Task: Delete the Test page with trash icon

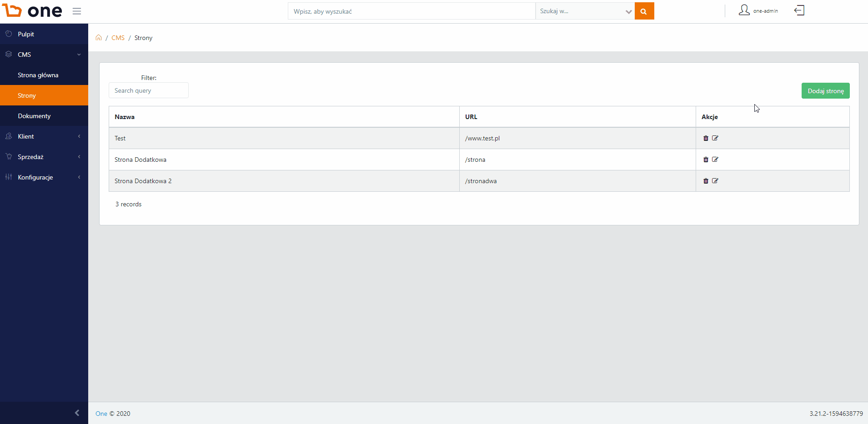Action: 706,138
